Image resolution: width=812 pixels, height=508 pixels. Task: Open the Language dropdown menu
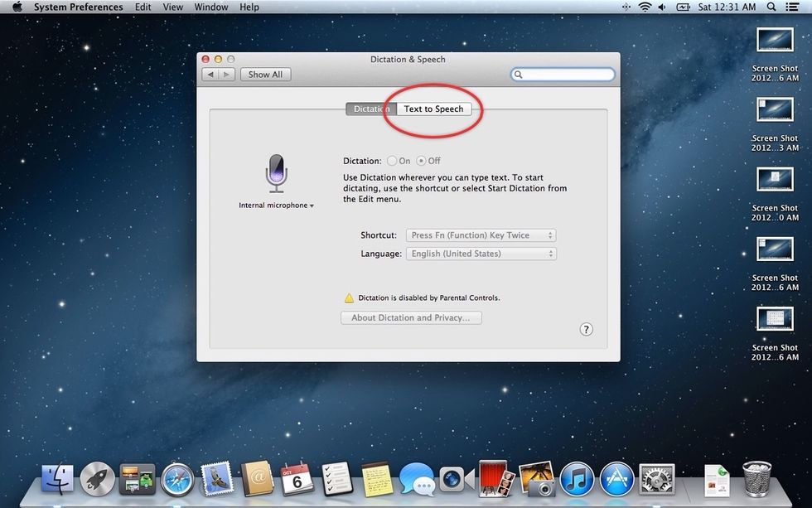point(481,254)
